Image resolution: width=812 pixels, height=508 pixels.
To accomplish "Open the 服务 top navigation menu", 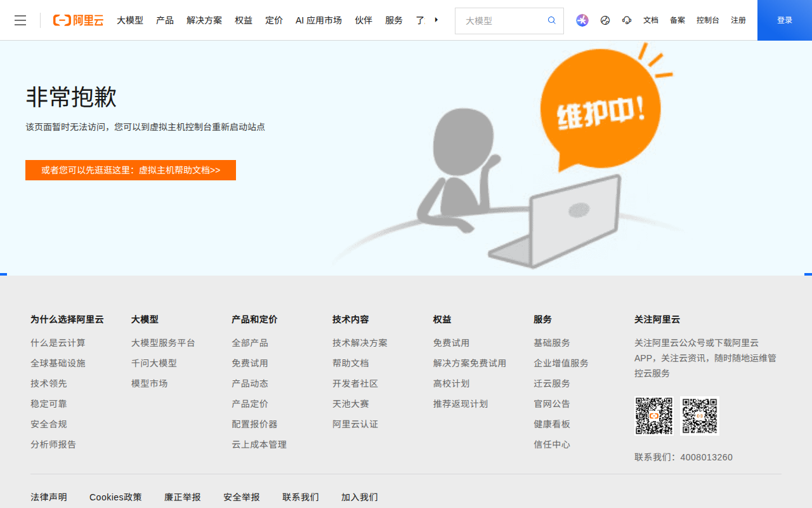I will pos(394,20).
